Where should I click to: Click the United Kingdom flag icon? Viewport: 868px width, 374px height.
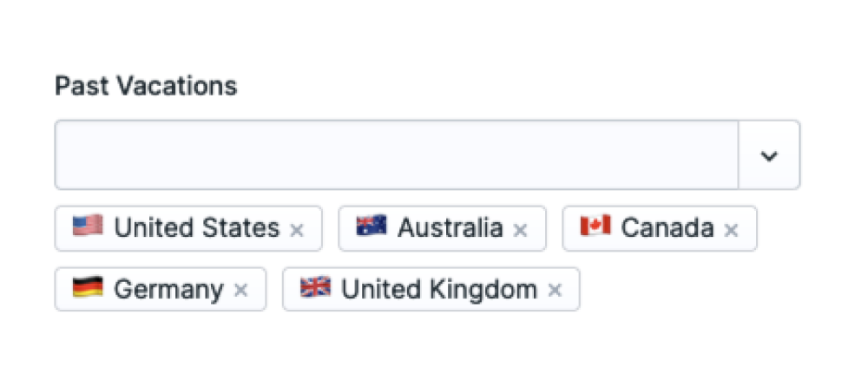click(315, 288)
